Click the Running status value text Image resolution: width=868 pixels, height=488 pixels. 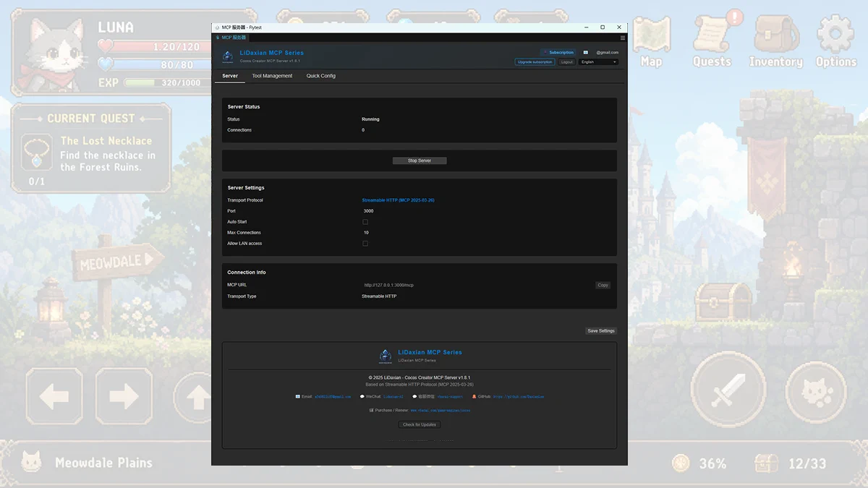point(370,119)
